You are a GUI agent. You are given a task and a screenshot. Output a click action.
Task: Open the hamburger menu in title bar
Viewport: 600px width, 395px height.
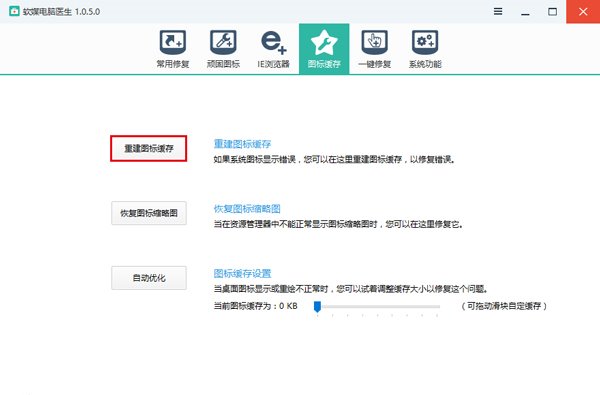pos(498,11)
